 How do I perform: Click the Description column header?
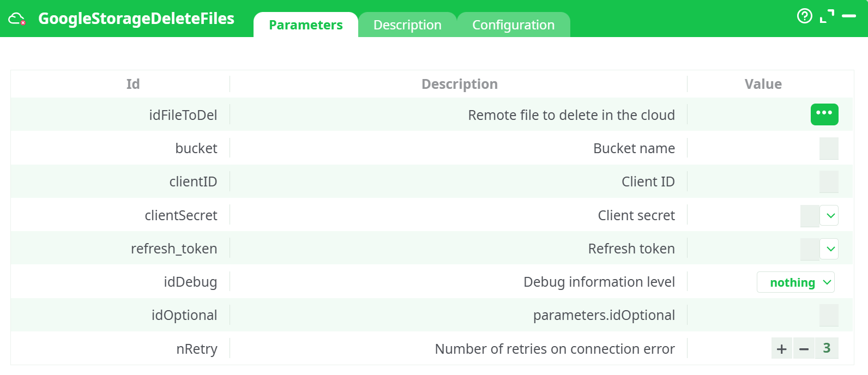(x=460, y=84)
